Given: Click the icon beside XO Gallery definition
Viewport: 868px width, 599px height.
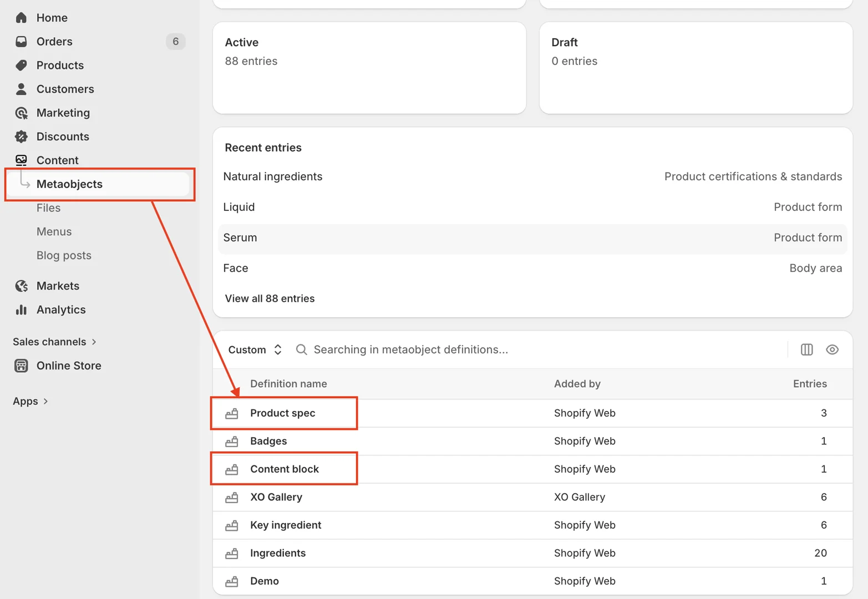Looking at the screenshot, I should pos(232,498).
